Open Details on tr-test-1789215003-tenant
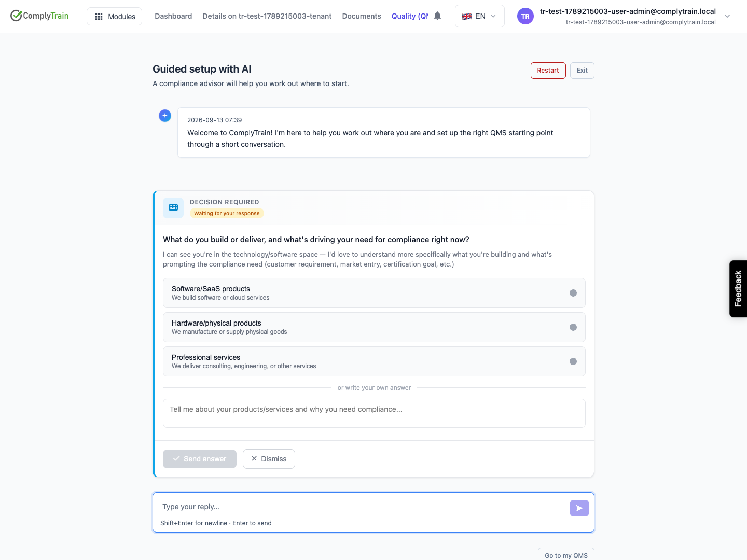This screenshot has height=560, width=747. [267, 16]
